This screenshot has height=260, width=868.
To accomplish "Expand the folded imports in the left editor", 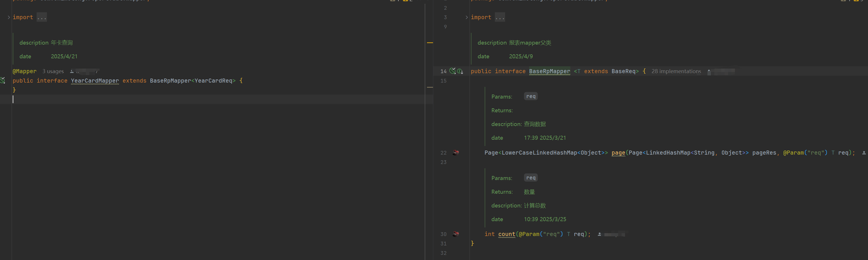I will [41, 17].
